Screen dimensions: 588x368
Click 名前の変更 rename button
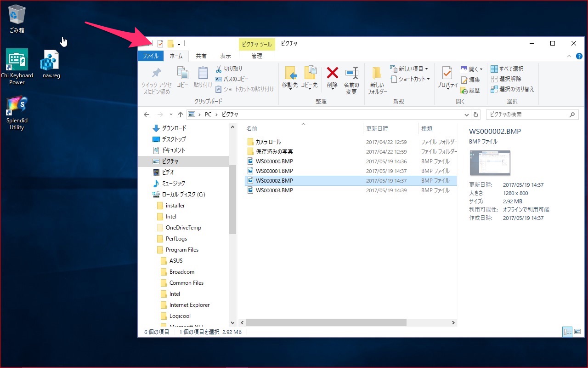click(x=351, y=80)
